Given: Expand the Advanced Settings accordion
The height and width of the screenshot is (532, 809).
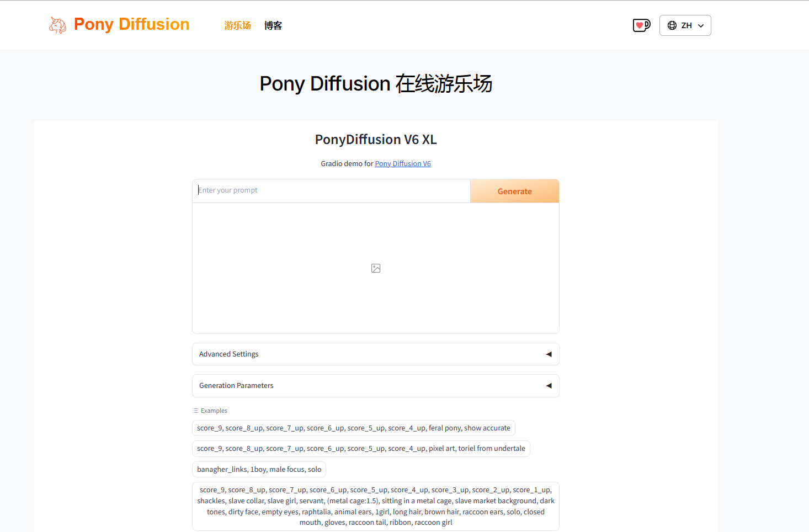Looking at the screenshot, I should (x=376, y=354).
